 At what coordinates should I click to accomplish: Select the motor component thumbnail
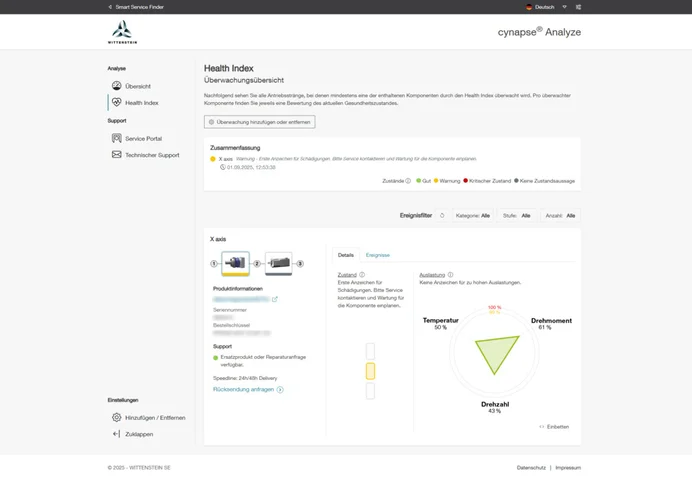pos(278,264)
